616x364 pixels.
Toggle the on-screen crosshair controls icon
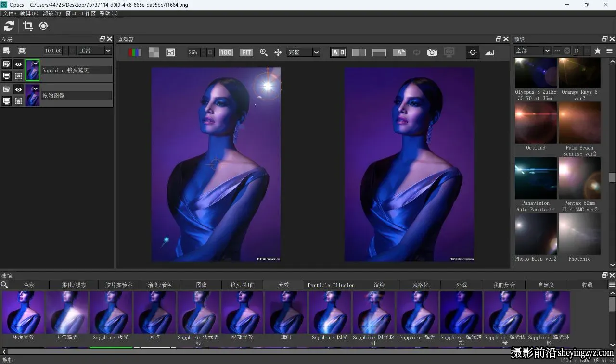point(473,52)
